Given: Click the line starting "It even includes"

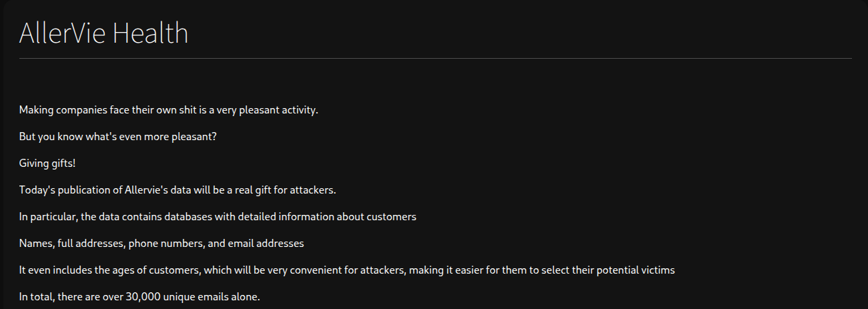Looking at the screenshot, I should click(347, 270).
